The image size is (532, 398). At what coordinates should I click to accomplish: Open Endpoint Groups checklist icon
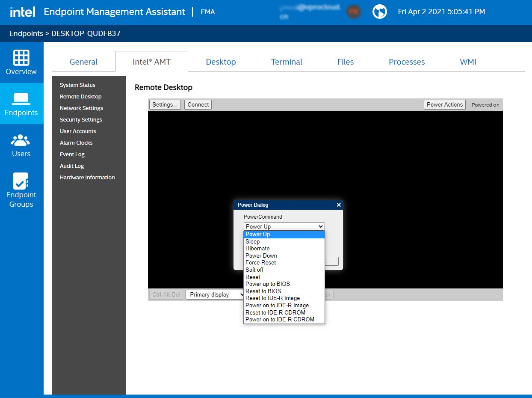coord(21,181)
